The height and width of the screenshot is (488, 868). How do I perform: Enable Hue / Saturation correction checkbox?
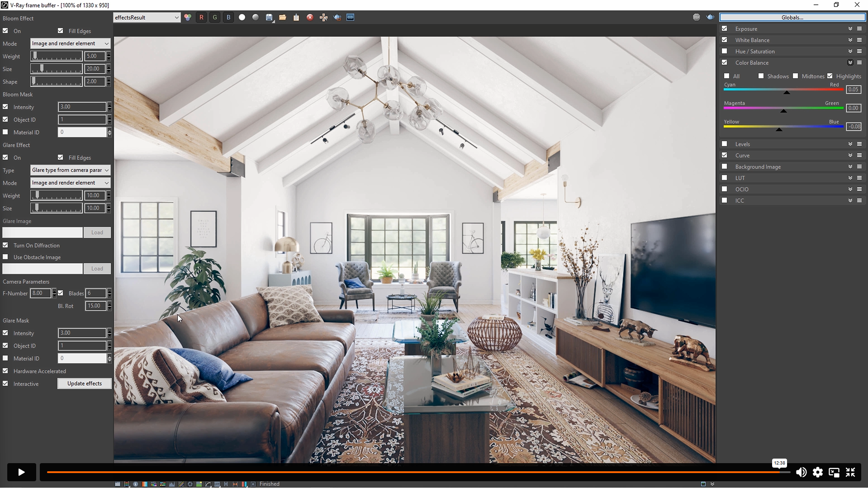pyautogui.click(x=725, y=51)
